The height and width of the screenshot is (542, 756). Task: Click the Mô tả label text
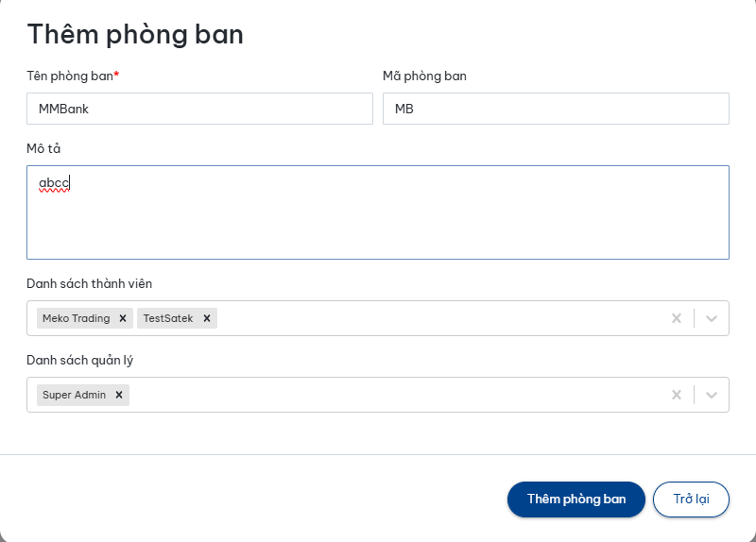43,148
